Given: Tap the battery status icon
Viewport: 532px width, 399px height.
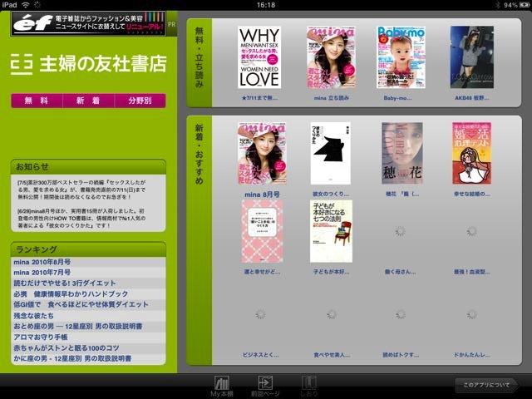Looking at the screenshot, I should coord(524,5).
